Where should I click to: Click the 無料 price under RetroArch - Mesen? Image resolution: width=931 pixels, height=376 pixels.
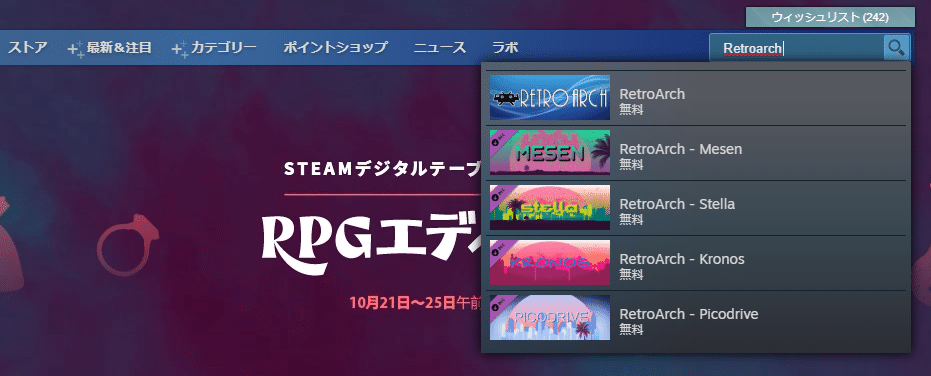(631, 164)
